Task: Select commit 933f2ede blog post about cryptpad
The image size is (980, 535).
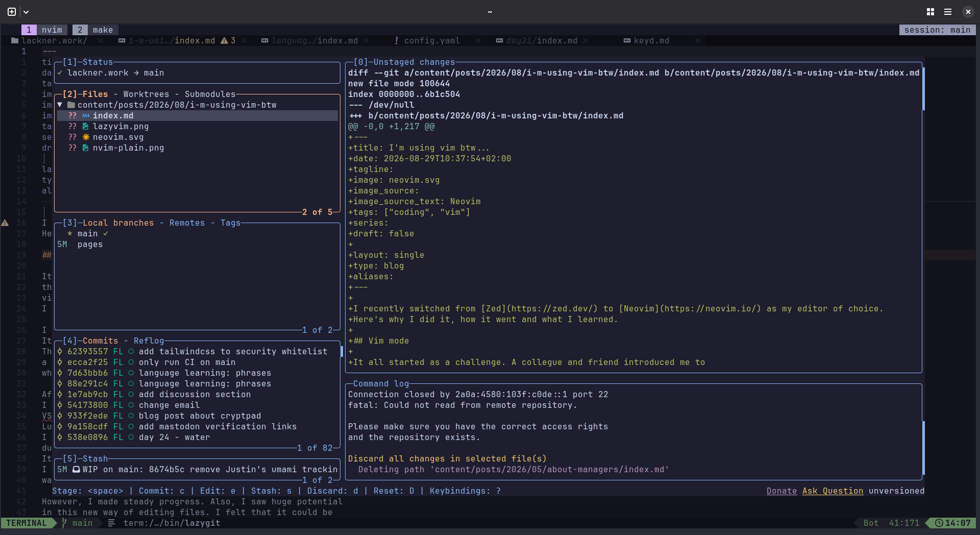Action: [x=198, y=416]
